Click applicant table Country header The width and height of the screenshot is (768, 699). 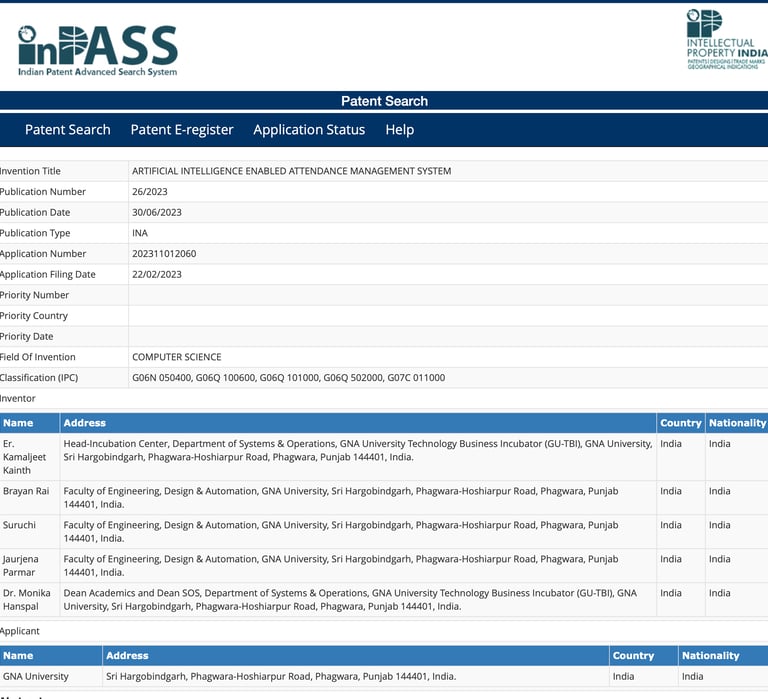coord(644,655)
